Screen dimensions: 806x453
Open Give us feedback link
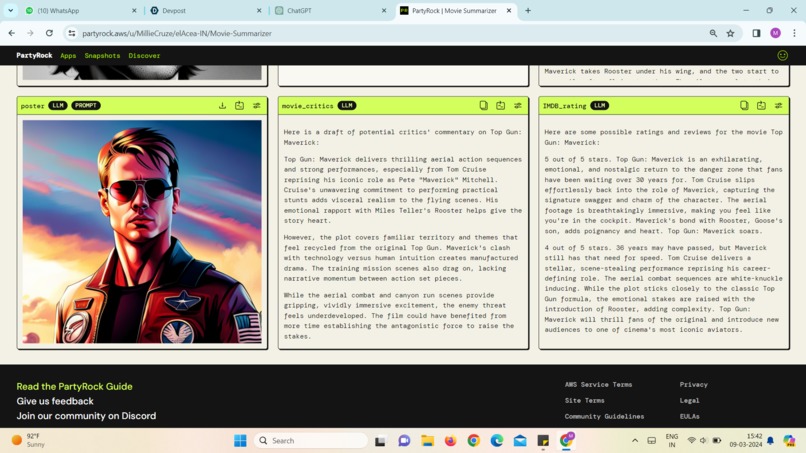(55, 401)
